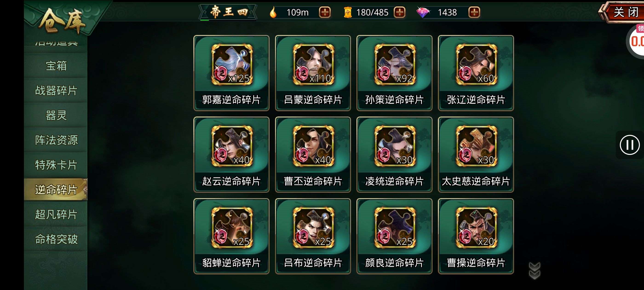644x290 pixels.
Task: Switch to the 超凡碎片 tab
Action: click(x=56, y=214)
